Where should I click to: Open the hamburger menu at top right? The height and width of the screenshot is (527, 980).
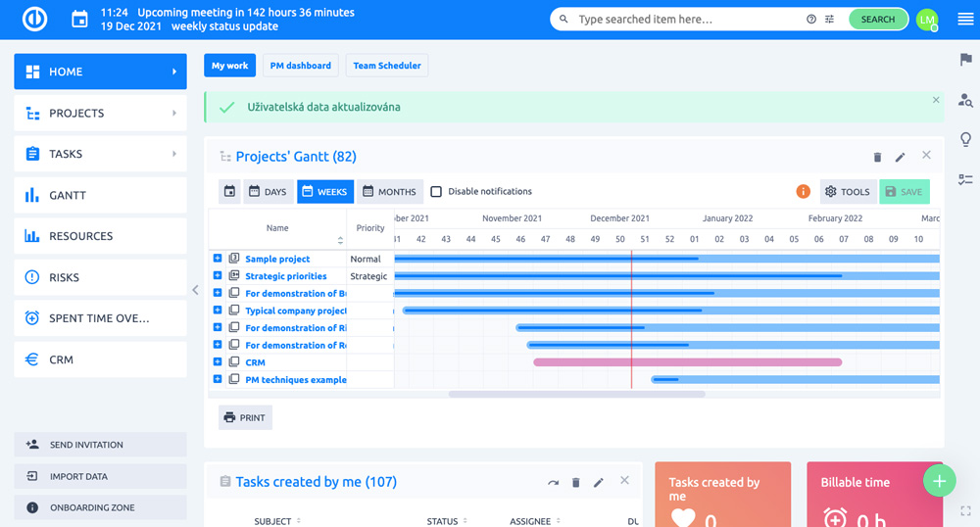[965, 20]
